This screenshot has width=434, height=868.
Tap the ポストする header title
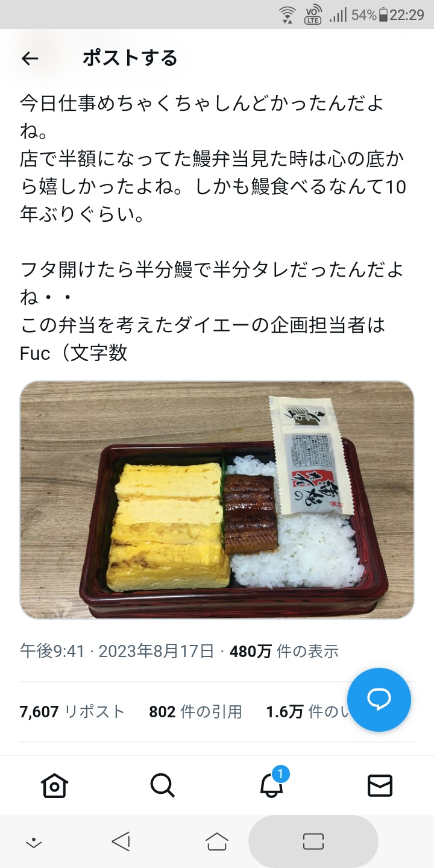tap(130, 58)
